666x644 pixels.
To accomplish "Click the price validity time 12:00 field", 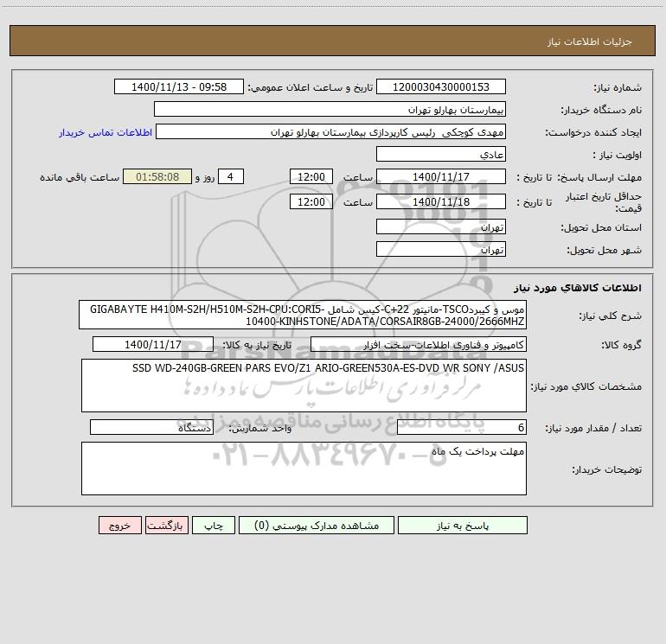I will pyautogui.click(x=311, y=201).
